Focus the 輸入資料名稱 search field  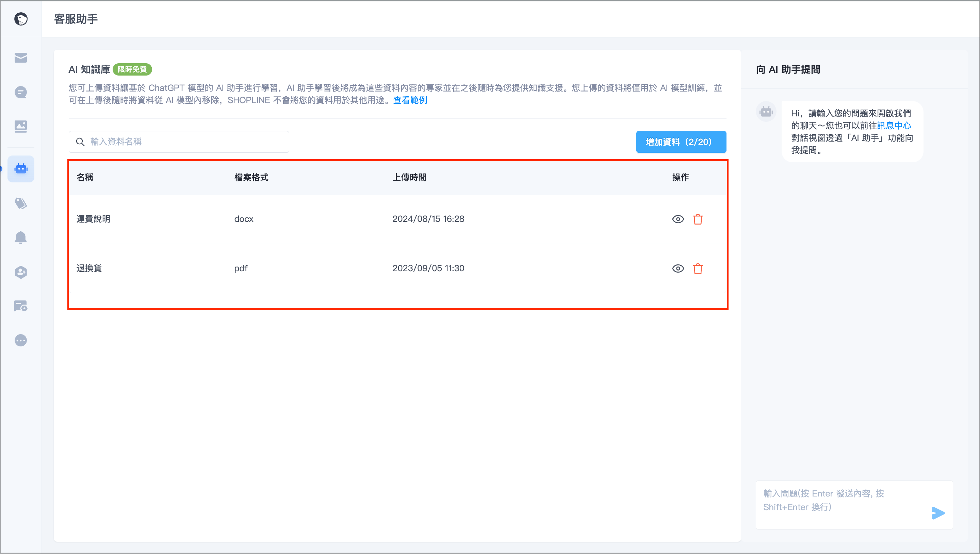[x=179, y=142]
